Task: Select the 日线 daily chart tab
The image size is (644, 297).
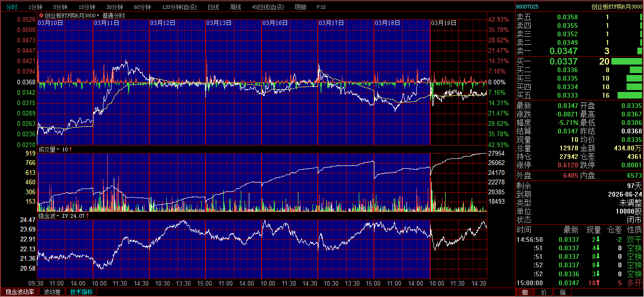Action: (x=213, y=7)
